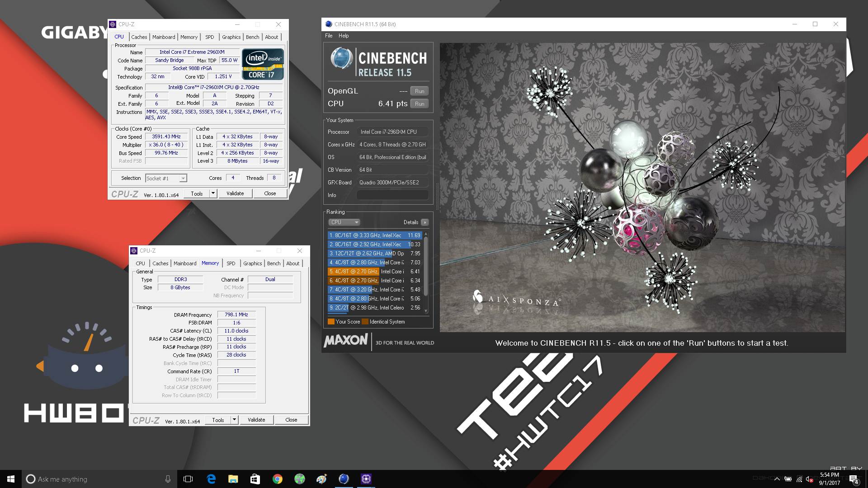Switch to the CPU-Z taskbar icon
The height and width of the screenshot is (488, 868).
pos(366,479)
